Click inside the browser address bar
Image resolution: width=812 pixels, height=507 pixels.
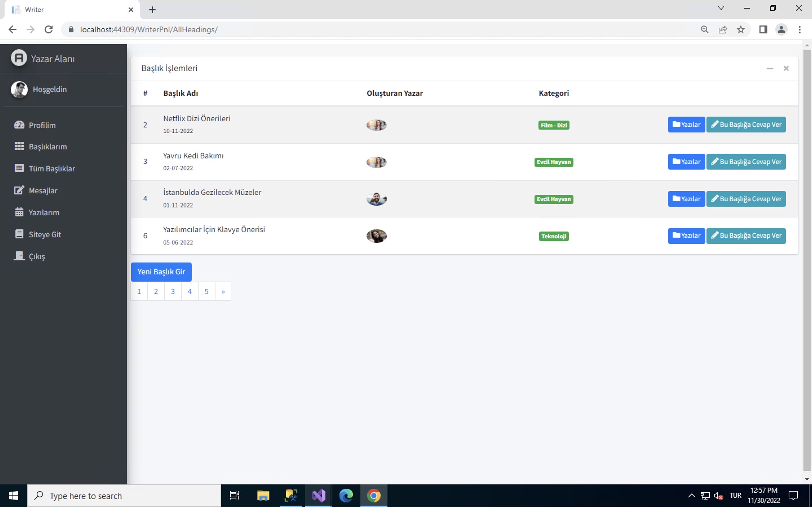(x=235, y=30)
